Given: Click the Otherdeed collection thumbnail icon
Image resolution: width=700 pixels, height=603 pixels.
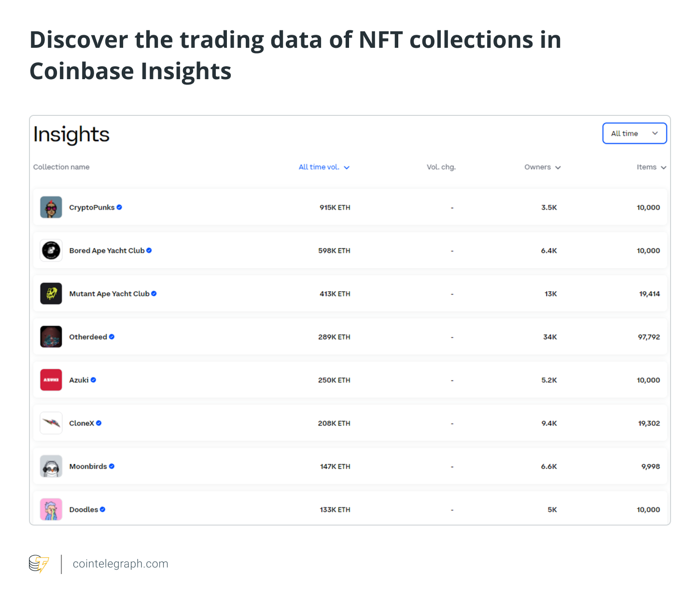Looking at the screenshot, I should point(51,337).
